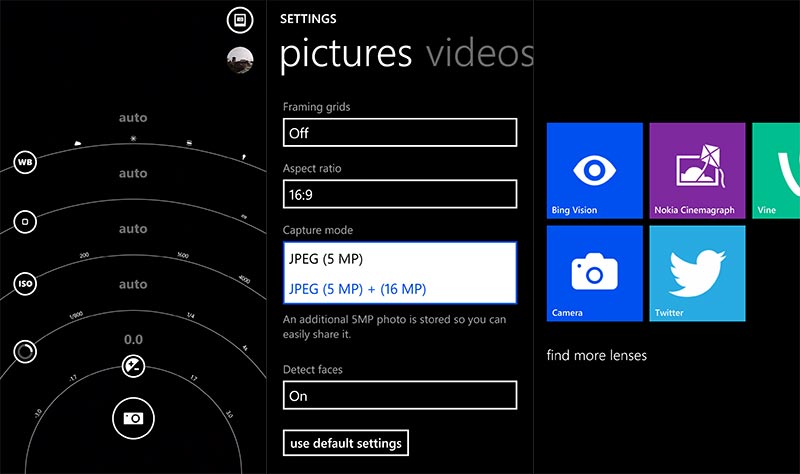Image resolution: width=800 pixels, height=474 pixels.
Task: Expand the Framing grids dropdown
Action: pos(399,132)
